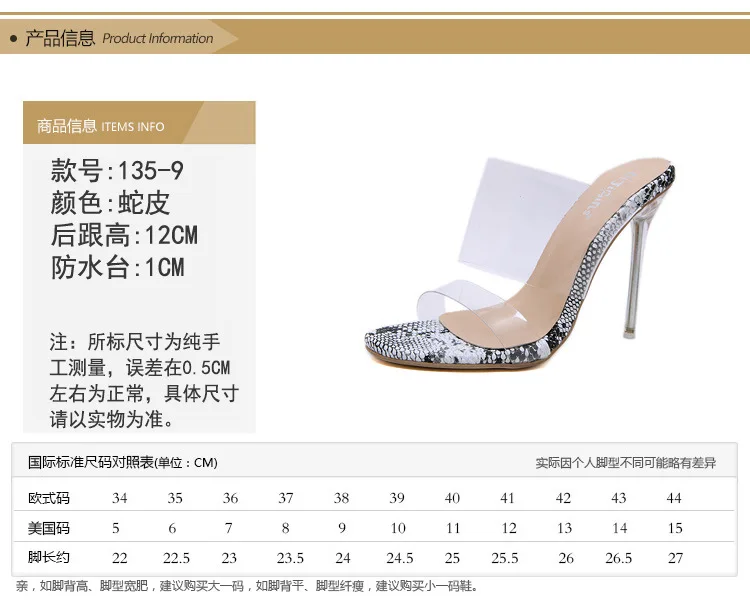This screenshot has width=750, height=604.
Task: Click EU size 34 cell
Action: point(120,498)
